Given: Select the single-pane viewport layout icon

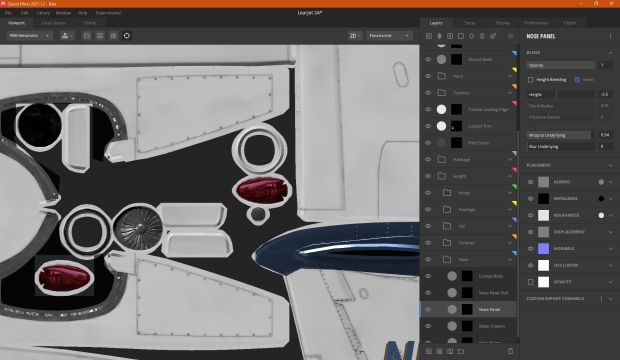Looking at the screenshot, I should (87, 36).
